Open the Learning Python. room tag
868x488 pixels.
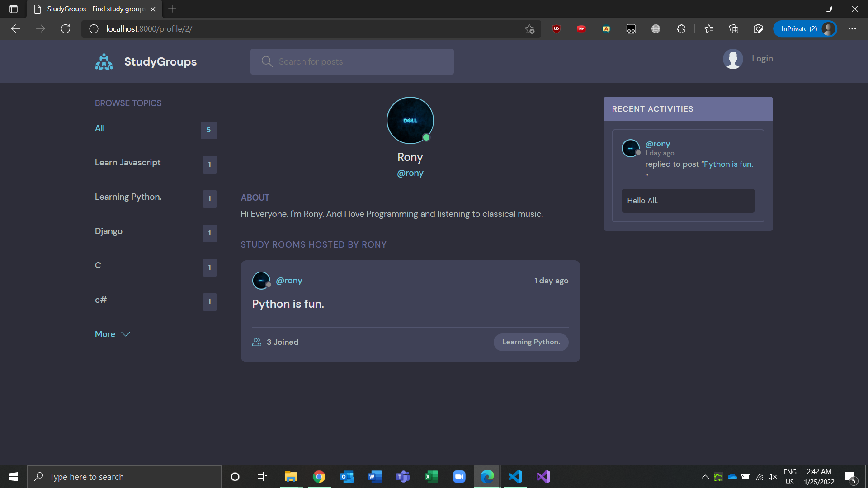tap(531, 342)
